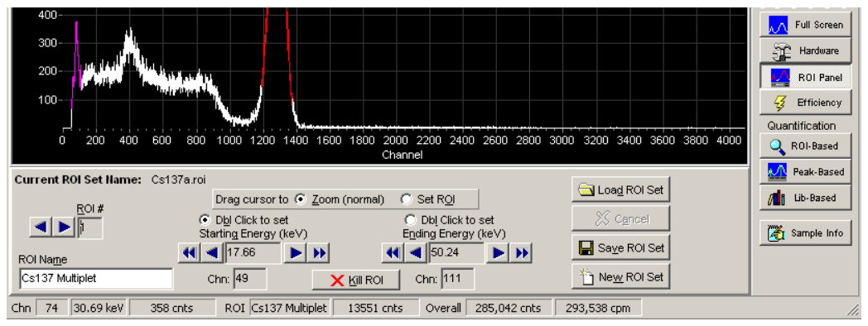Click the ending Chn field showing 111
The width and height of the screenshot is (868, 326).
(x=457, y=279)
